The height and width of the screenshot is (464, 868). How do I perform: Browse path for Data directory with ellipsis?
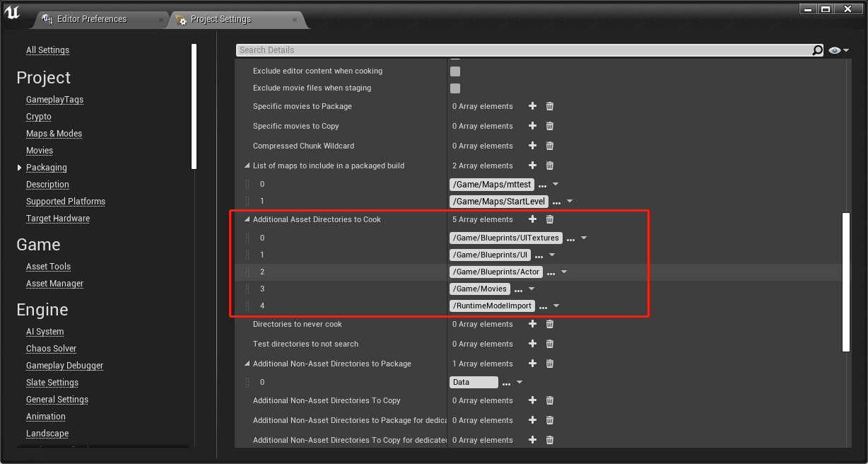click(x=506, y=383)
